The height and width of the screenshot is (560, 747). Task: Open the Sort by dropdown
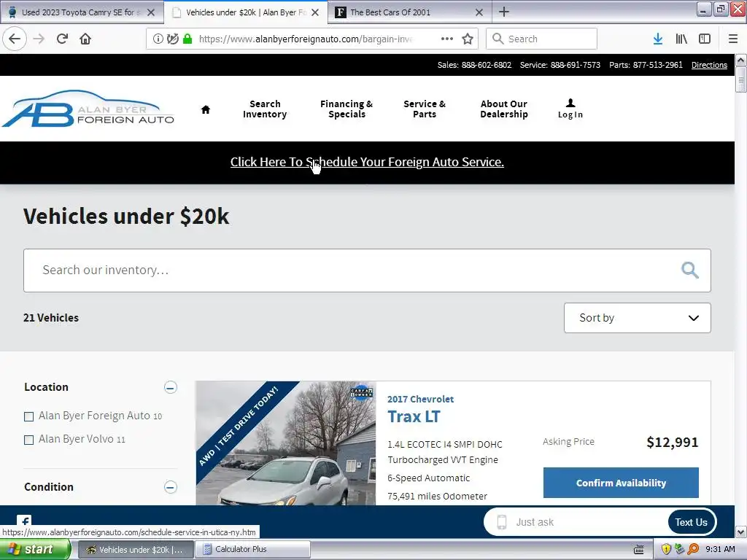[x=638, y=318]
